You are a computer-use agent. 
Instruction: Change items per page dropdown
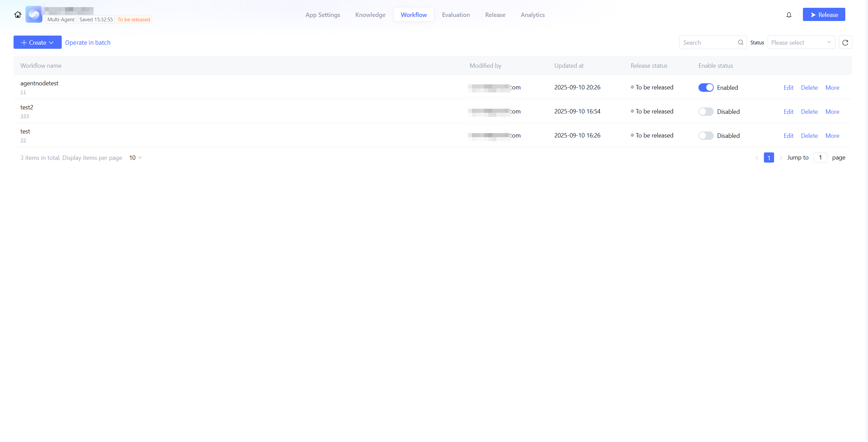click(135, 158)
